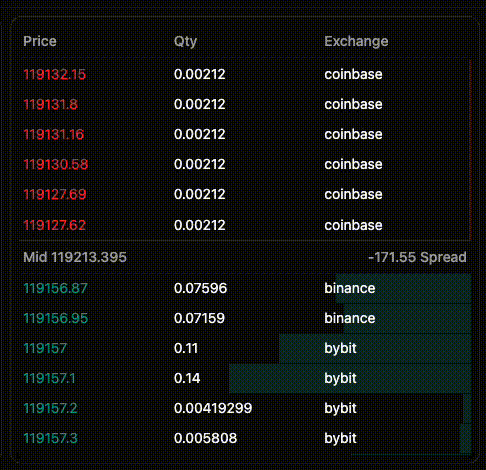Click bybit in the 119157.1 row
Screen dimensions: 486x470
340,378
